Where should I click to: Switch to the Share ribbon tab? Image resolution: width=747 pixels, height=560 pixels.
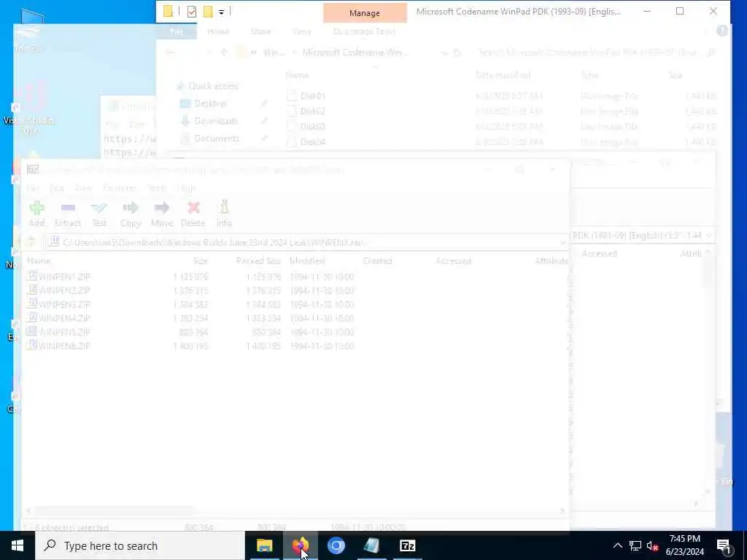[x=260, y=31]
